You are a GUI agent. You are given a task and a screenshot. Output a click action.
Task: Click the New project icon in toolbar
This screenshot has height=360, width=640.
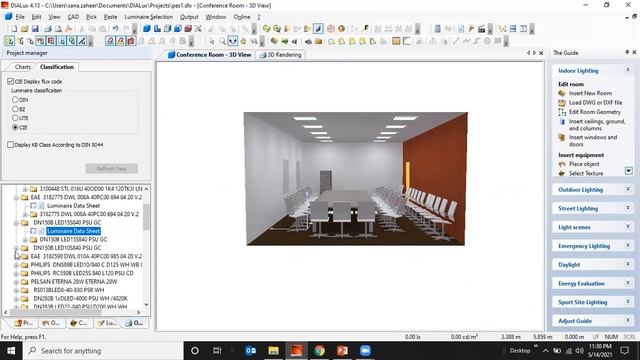pyautogui.click(x=14, y=29)
